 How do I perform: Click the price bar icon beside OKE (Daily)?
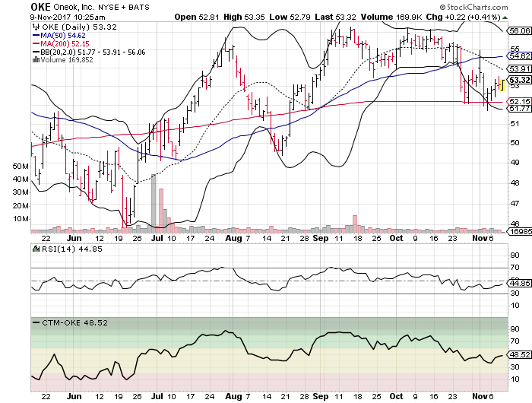(x=36, y=27)
